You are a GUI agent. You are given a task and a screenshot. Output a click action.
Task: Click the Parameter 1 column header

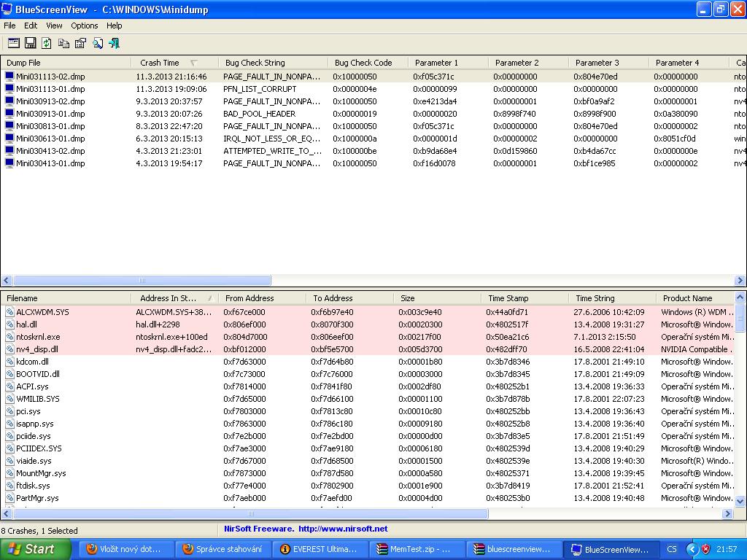point(448,63)
